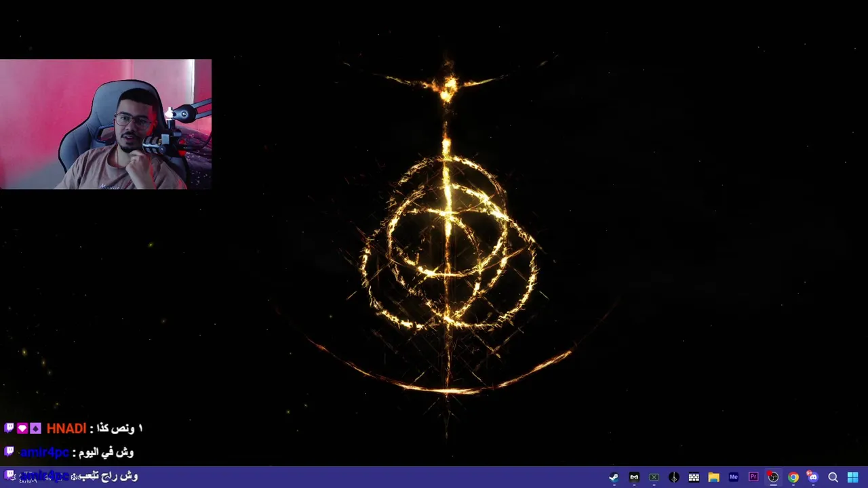Open the brick wall app in taskbar

point(694,477)
